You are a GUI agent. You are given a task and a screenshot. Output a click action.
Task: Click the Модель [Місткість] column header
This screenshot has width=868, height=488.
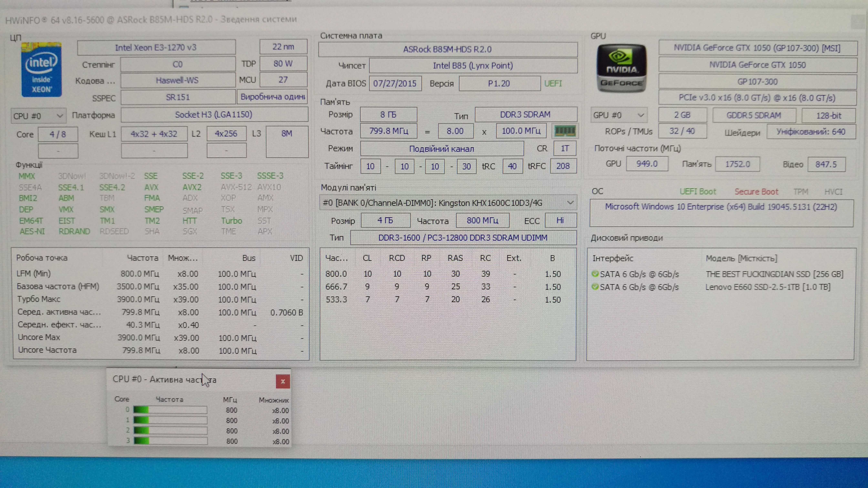click(x=741, y=258)
